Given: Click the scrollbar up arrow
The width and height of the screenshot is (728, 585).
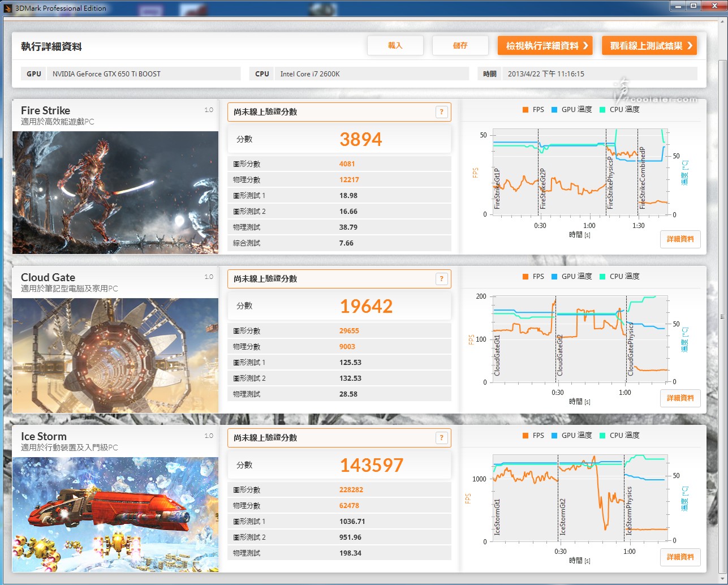Looking at the screenshot, I should click(x=722, y=23).
